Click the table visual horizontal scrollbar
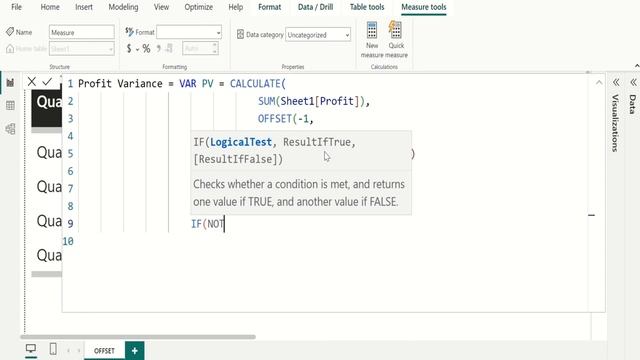 [x=47, y=274]
